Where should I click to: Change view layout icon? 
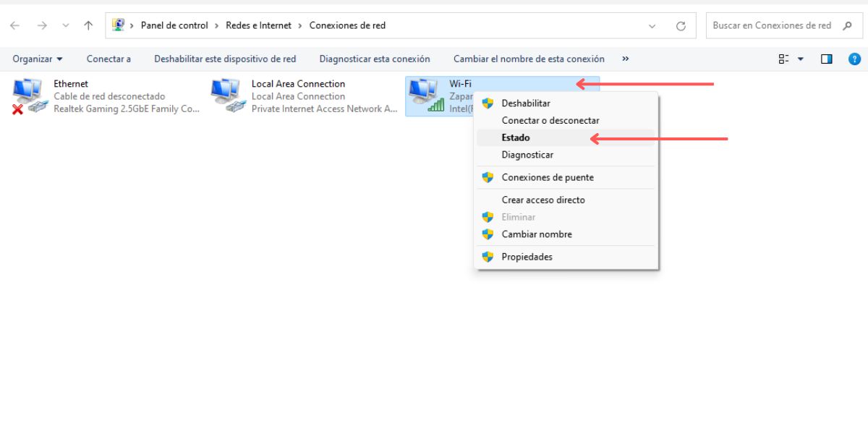pyautogui.click(x=783, y=59)
